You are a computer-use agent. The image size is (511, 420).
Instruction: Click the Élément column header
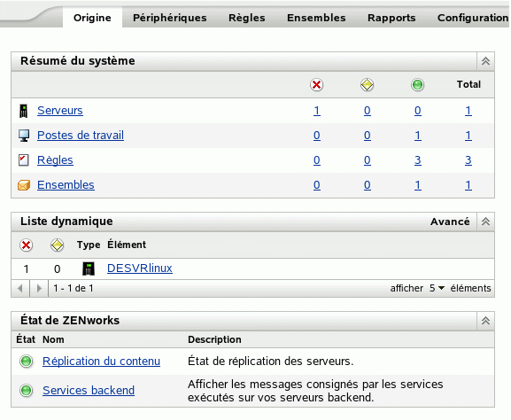127,245
